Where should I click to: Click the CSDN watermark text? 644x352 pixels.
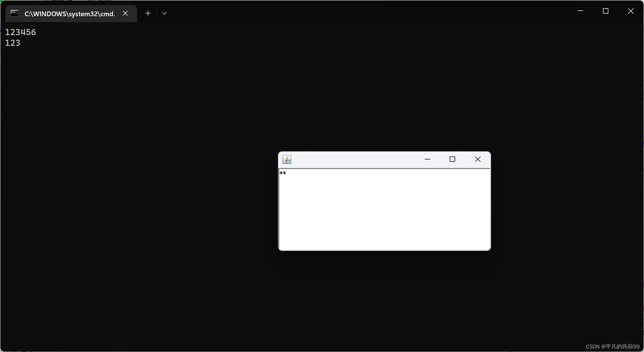point(612,347)
